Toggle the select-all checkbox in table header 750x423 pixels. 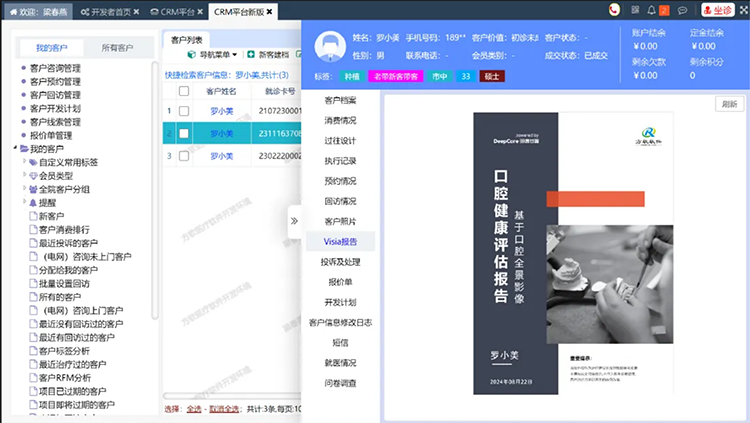point(183,91)
